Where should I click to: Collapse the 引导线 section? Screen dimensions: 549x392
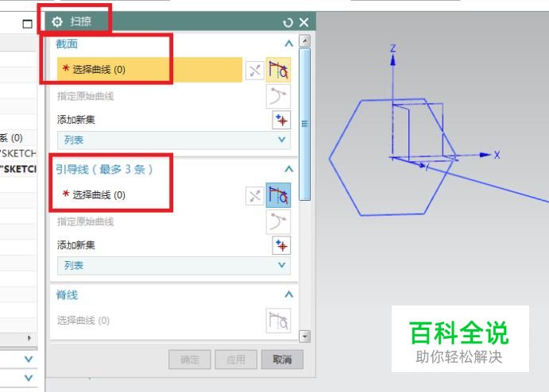[x=288, y=169]
